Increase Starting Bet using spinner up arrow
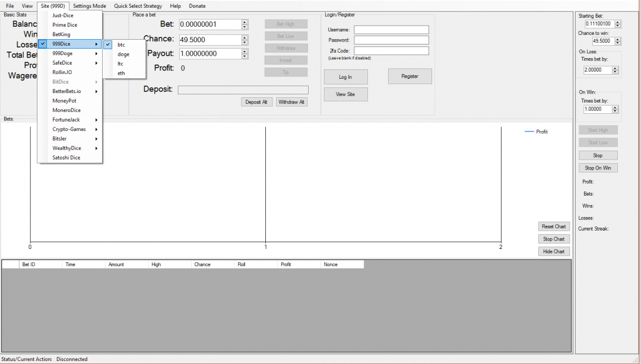Viewport: 641px width, 364px height. point(618,22)
